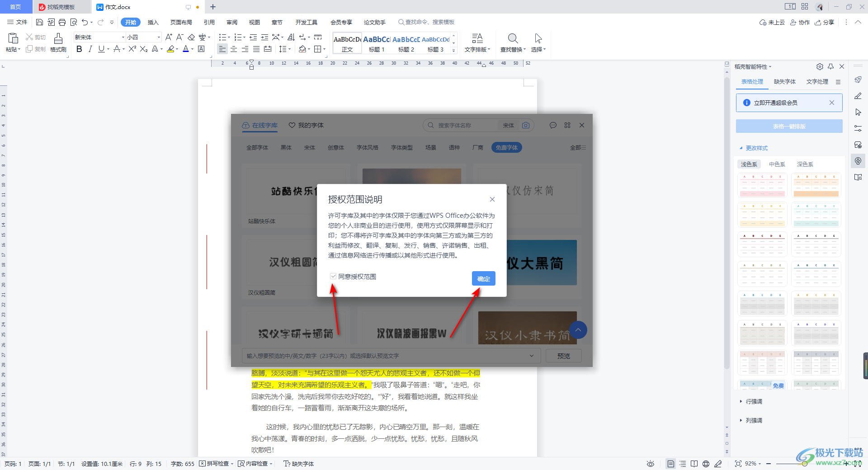868x470 pixels.
Task: Apply superscript formatting
Action: (x=132, y=49)
